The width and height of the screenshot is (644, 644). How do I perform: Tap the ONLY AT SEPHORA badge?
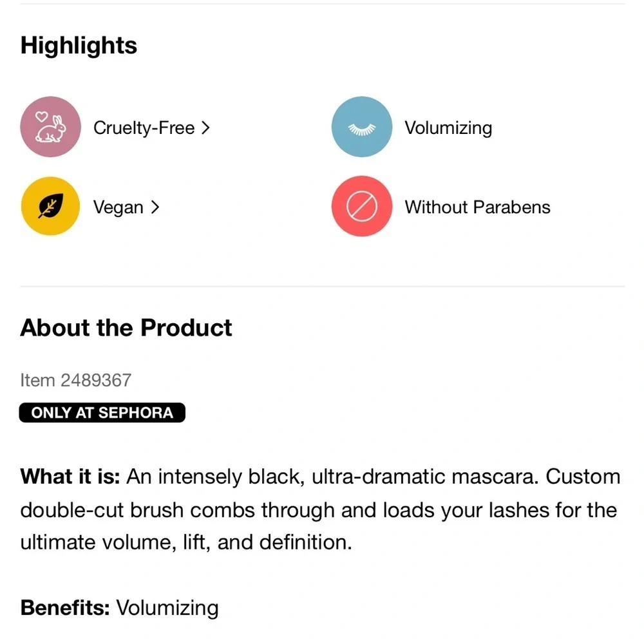pos(102,412)
